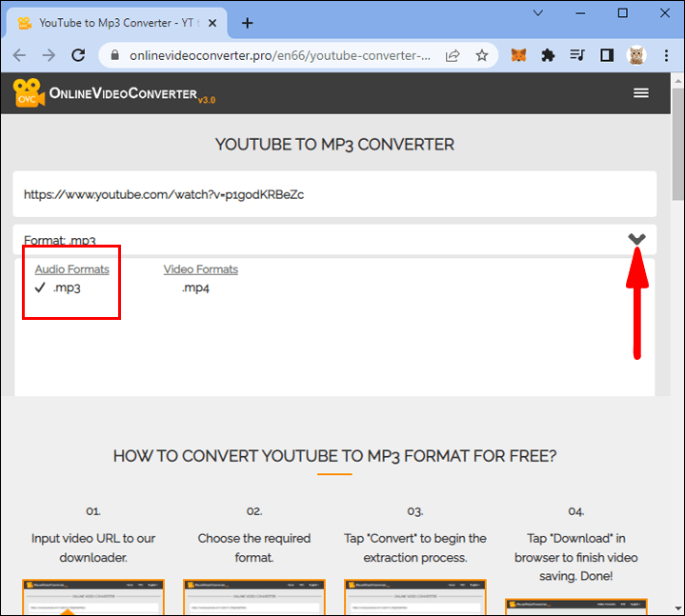Open the tab search chevron
The width and height of the screenshot is (685, 616).
[x=538, y=13]
